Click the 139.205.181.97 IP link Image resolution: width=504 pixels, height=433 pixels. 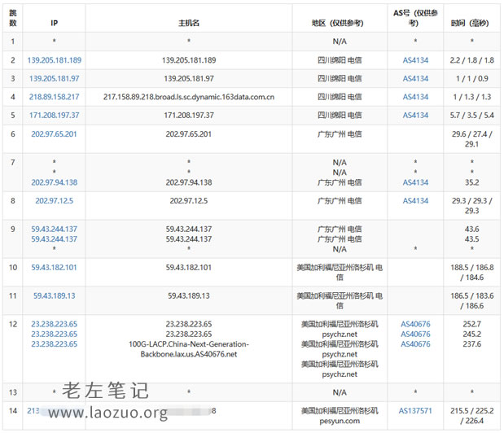pyautogui.click(x=54, y=78)
